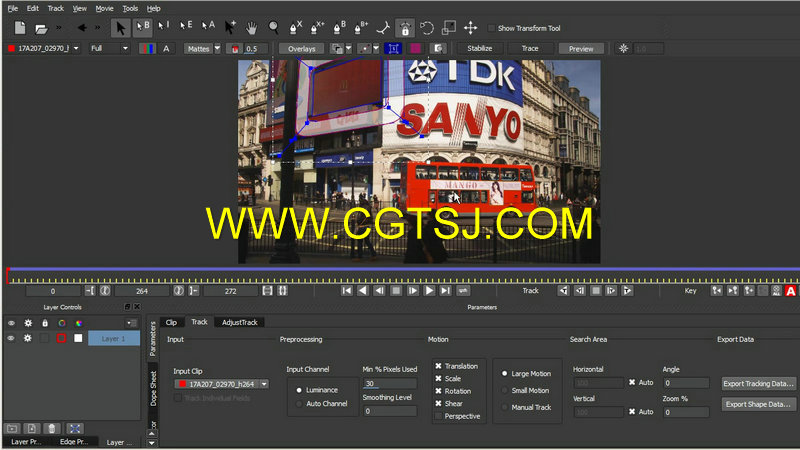Open the Layer Controls options dropdown

[131, 323]
